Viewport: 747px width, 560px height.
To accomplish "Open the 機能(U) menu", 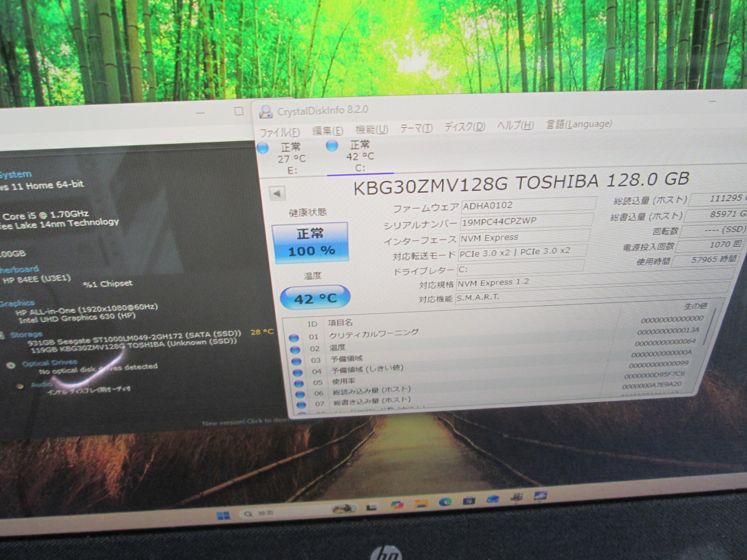I will point(372,129).
